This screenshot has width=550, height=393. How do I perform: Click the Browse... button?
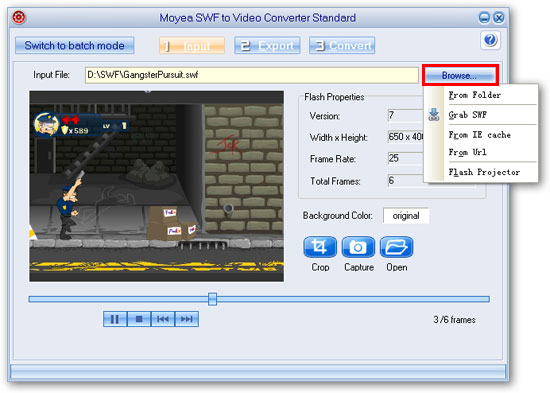click(x=460, y=75)
